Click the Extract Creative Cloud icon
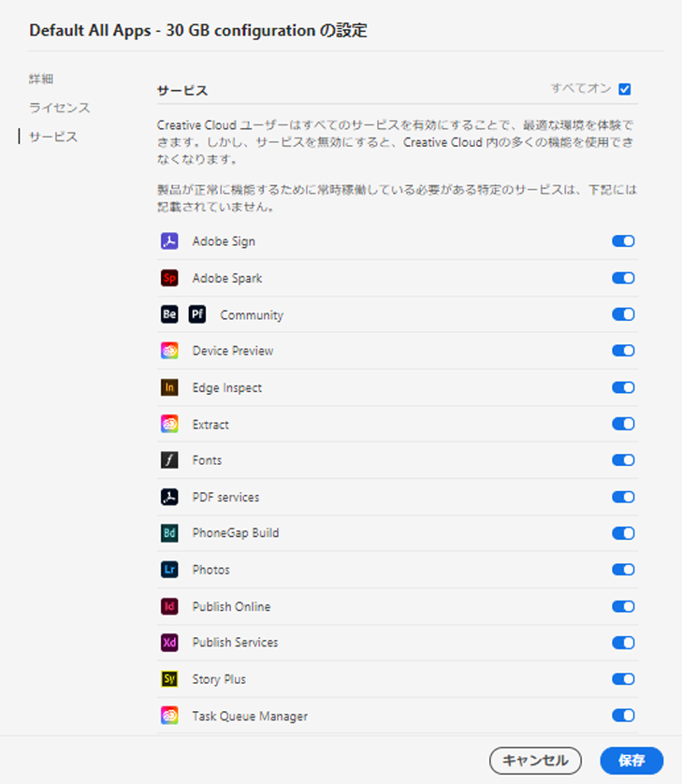Screen dimensions: 682x784 point(169,424)
